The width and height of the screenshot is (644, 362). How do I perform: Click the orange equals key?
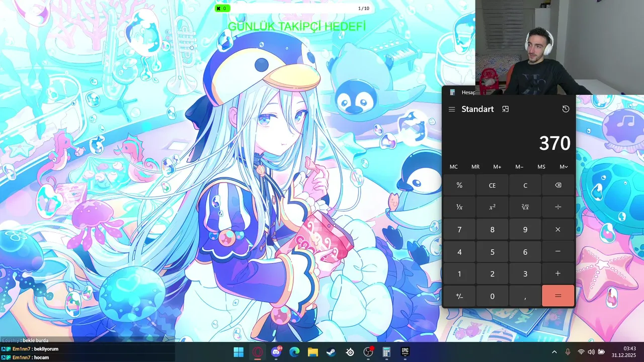[x=558, y=296]
